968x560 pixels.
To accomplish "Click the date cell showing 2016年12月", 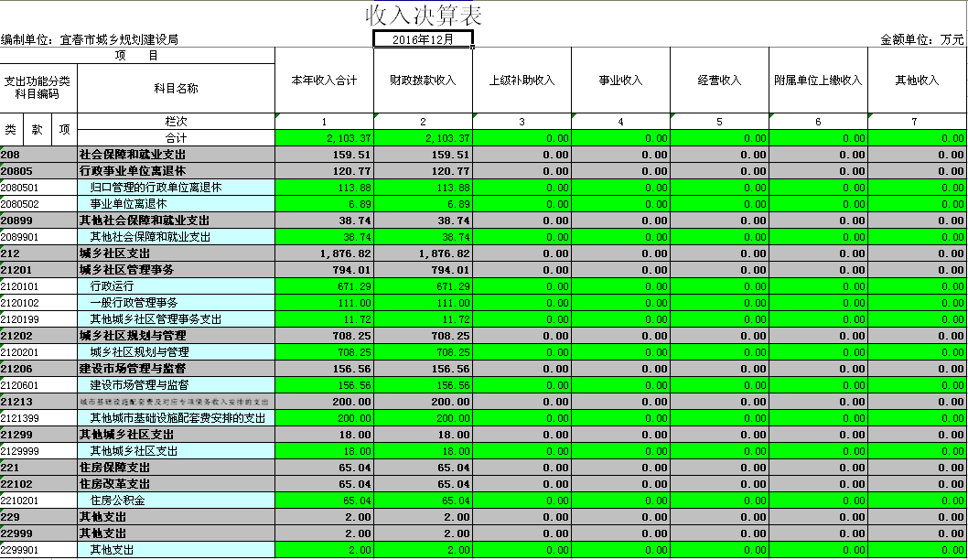I will point(423,39).
